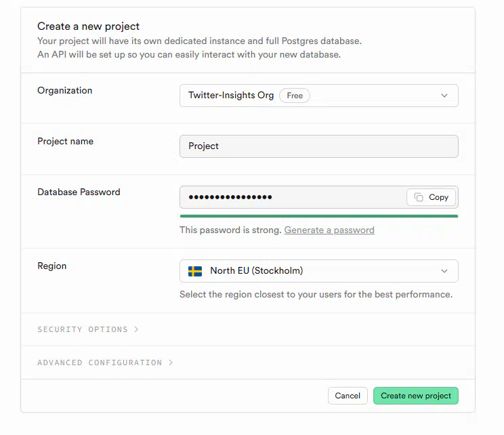
Task: Expand the Security Options section
Action: click(88, 329)
